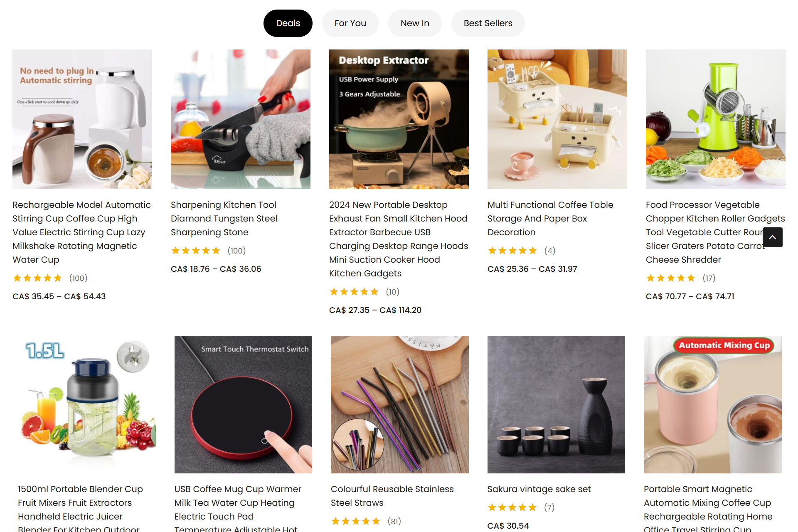This screenshot has height=532, width=798.
Task: Open the black sake set image
Action: [x=556, y=404]
